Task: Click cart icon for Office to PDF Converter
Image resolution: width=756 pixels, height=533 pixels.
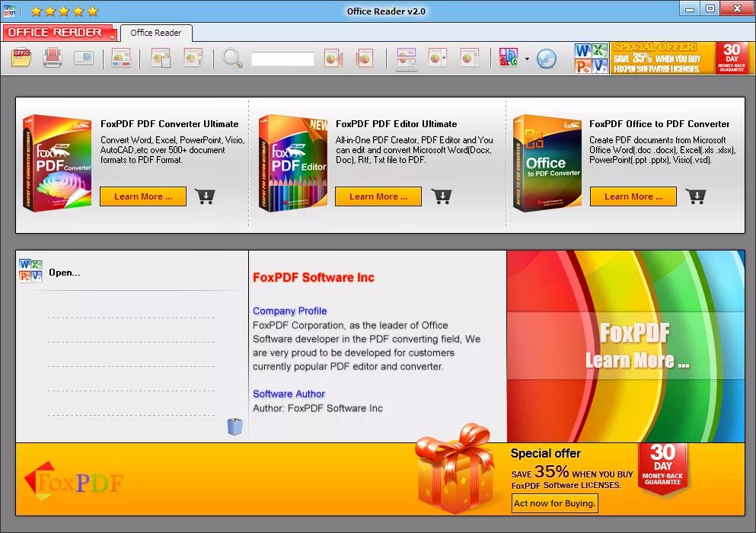Action: 696,196
